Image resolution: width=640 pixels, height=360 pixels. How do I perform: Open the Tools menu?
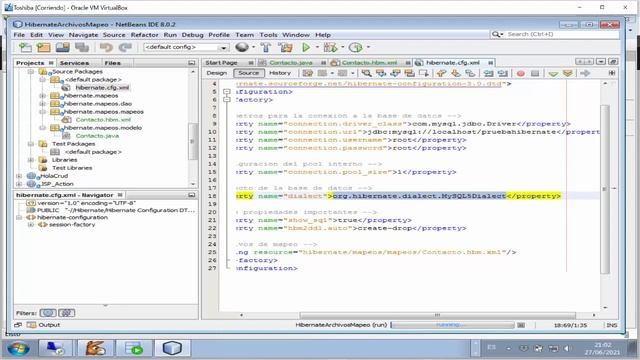point(268,35)
